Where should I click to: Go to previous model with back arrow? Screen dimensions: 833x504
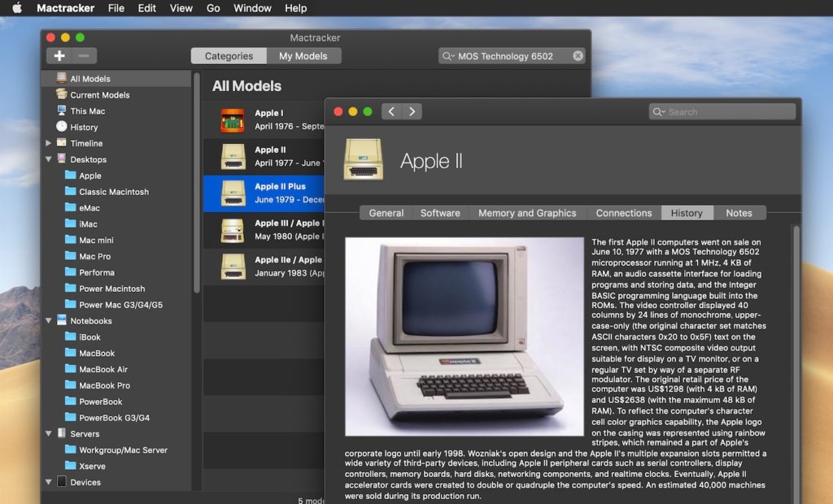click(391, 111)
